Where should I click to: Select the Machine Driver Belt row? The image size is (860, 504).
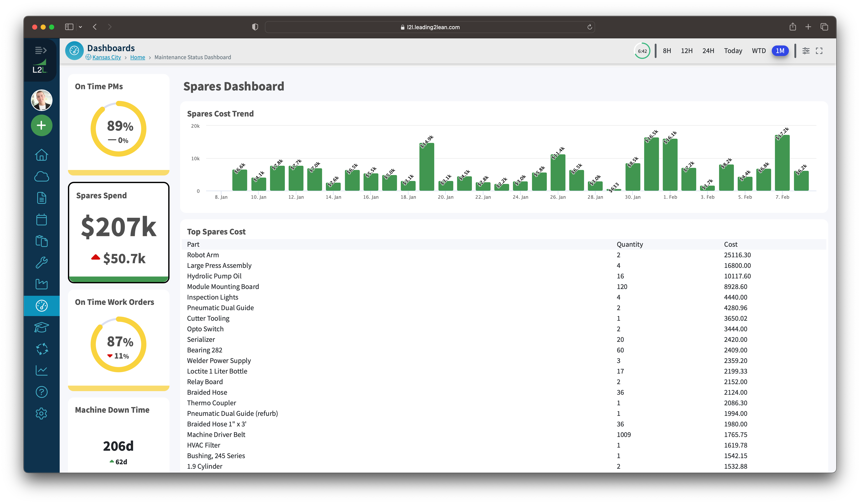coord(504,434)
